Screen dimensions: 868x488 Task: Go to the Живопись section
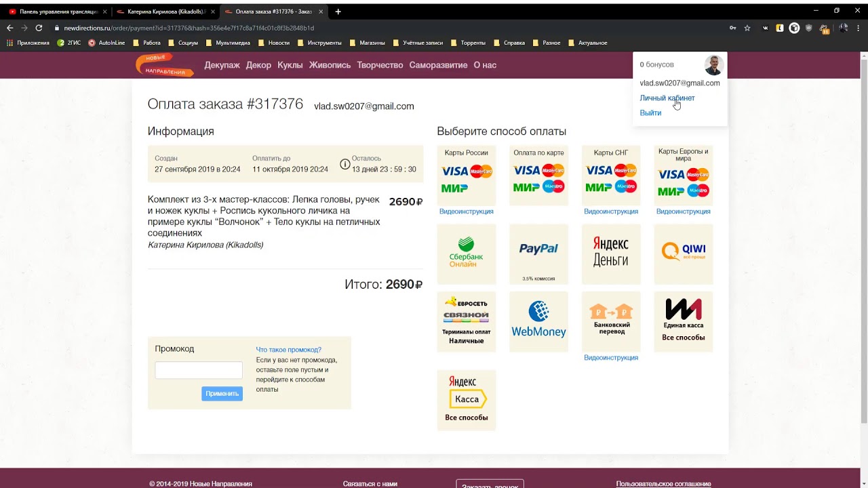pyautogui.click(x=330, y=65)
